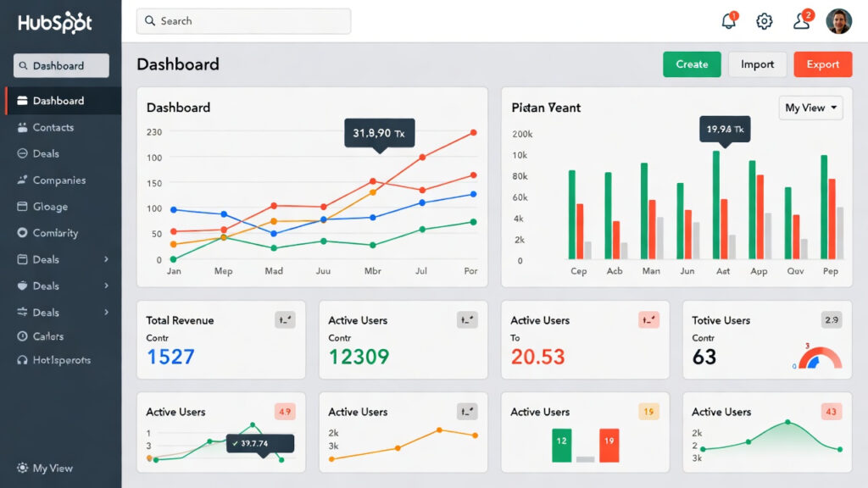The width and height of the screenshot is (868, 488).
Task: Click the top Search input field
Action: point(243,21)
